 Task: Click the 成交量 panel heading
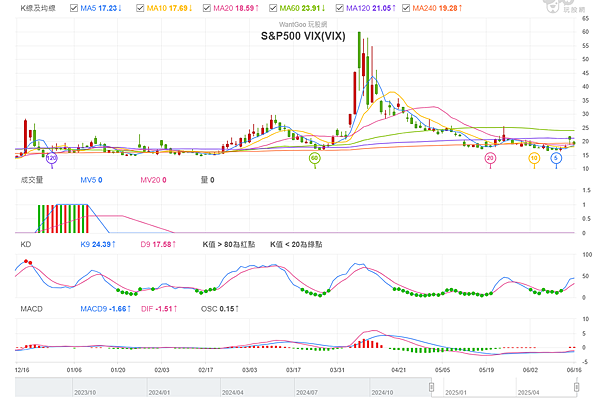[x=32, y=180]
